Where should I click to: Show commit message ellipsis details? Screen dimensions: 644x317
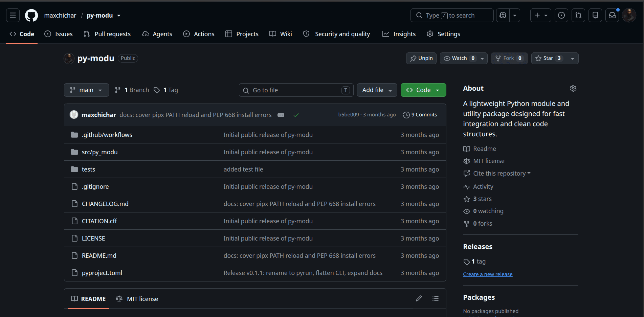coord(281,115)
